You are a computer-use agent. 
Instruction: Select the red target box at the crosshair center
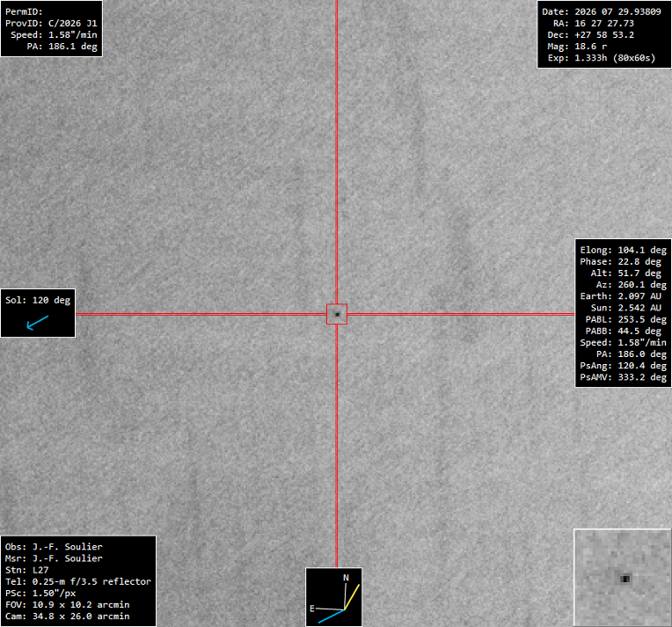coord(337,314)
